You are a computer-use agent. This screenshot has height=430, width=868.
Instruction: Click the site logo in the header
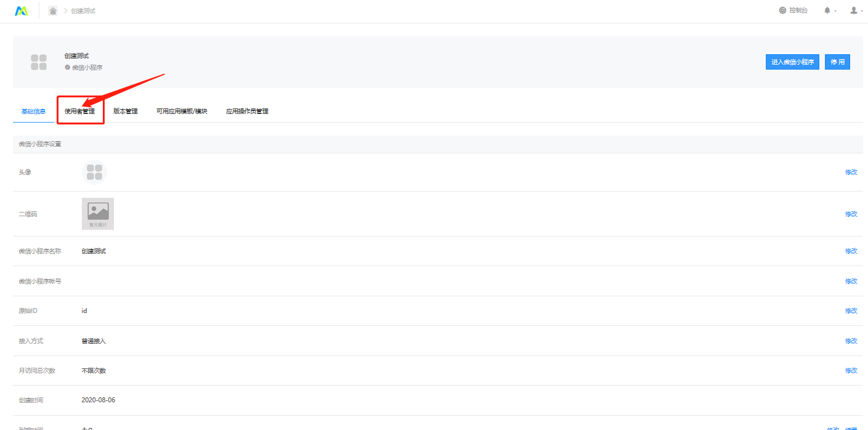(x=22, y=10)
